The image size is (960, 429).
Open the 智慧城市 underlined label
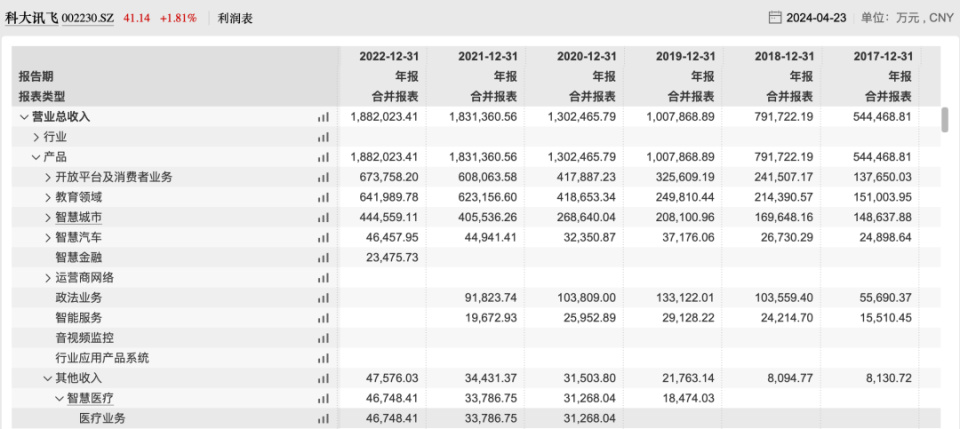(x=78, y=218)
